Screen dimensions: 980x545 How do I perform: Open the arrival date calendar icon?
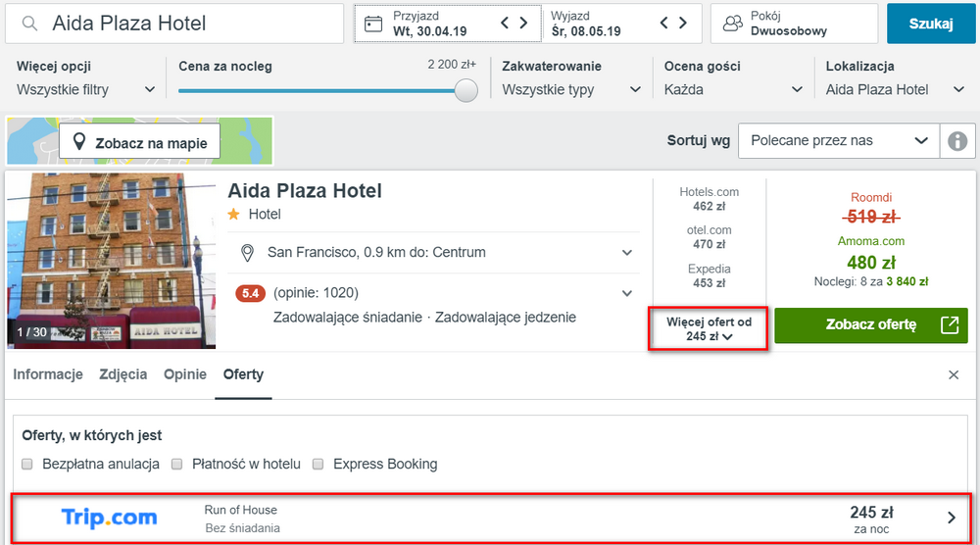coord(373,24)
